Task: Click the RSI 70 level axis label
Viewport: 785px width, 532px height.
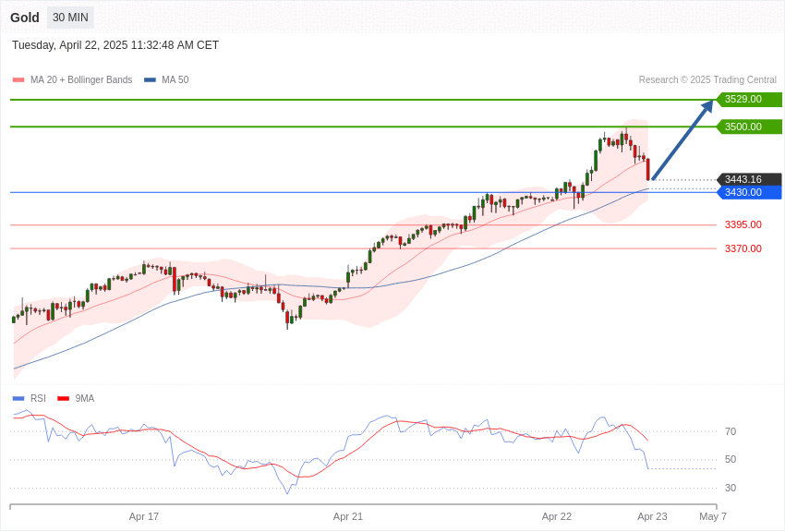Action: tap(731, 431)
